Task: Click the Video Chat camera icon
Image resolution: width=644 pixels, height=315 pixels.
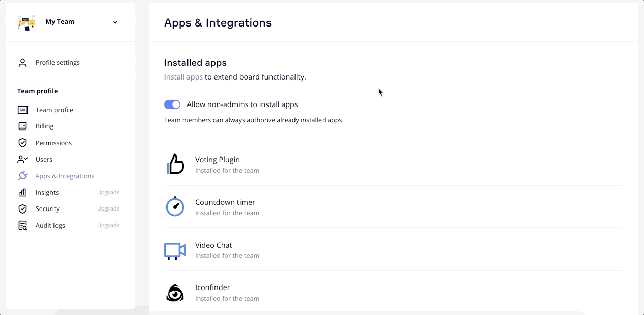Action: point(175,250)
